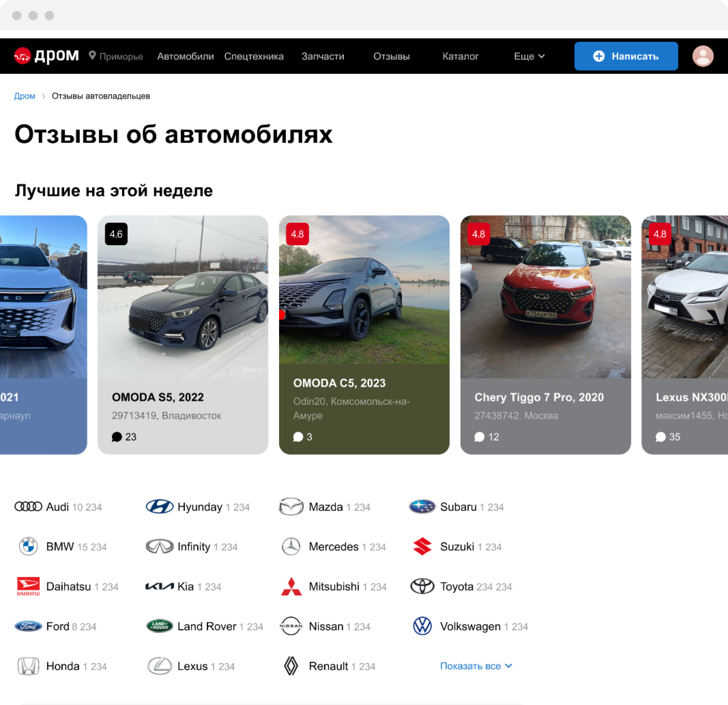Image resolution: width=728 pixels, height=705 pixels.
Task: Click comments icon on OMODA S5 card
Action: [117, 437]
